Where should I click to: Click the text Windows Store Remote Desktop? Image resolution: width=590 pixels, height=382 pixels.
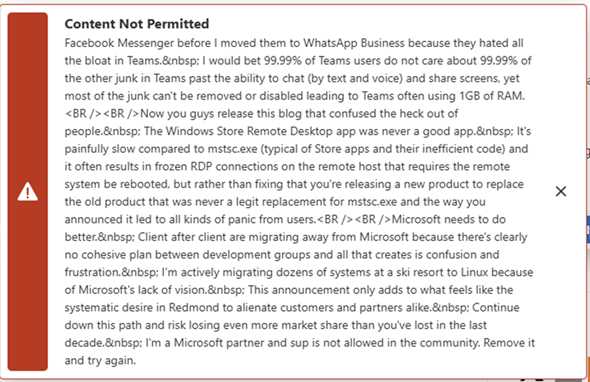(249, 131)
